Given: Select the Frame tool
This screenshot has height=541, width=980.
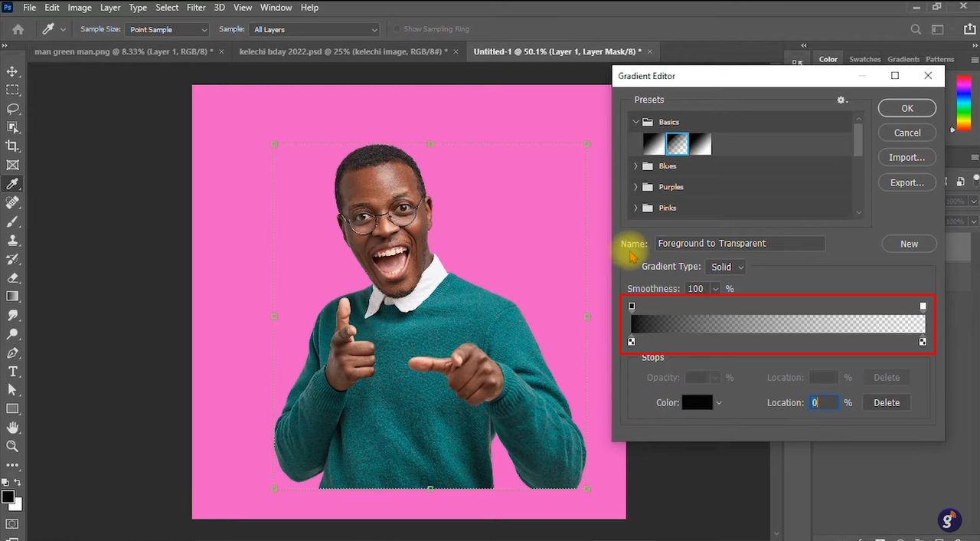Looking at the screenshot, I should pos(12,165).
